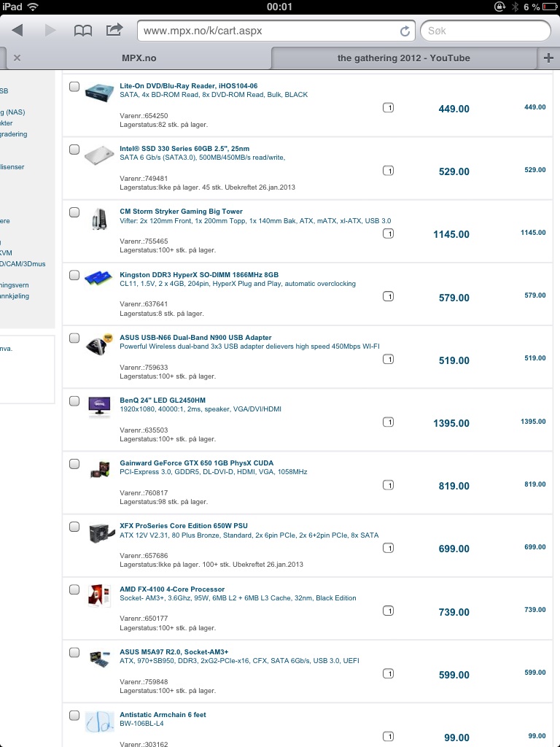Select the Intel SSD 330 Series checkbox
The image size is (560, 747).
[x=74, y=150]
